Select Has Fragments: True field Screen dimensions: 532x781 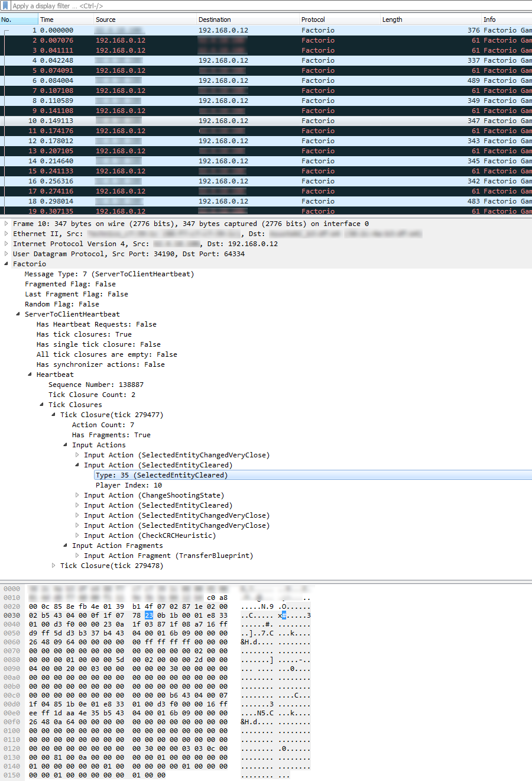tap(111, 435)
